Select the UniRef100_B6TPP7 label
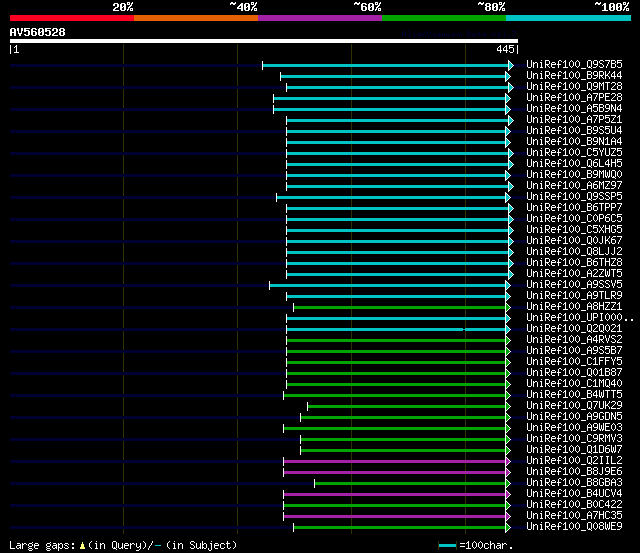This screenshot has width=640, height=553. coord(574,208)
